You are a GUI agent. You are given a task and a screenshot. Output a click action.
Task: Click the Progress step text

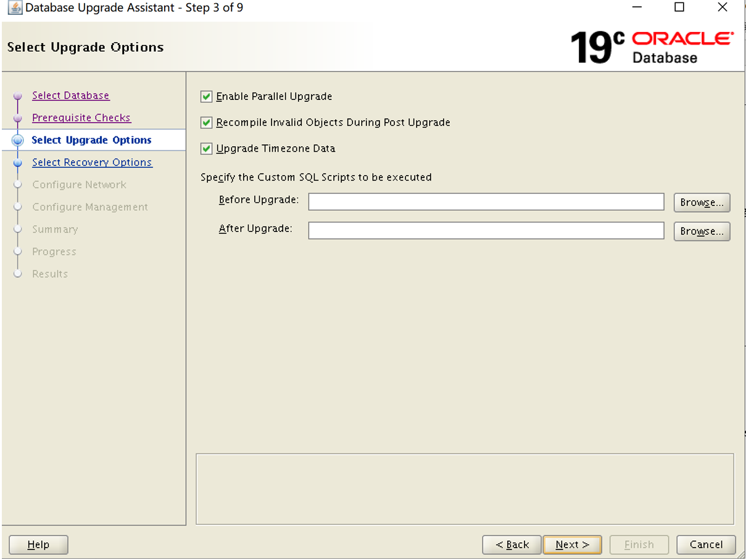click(x=54, y=252)
